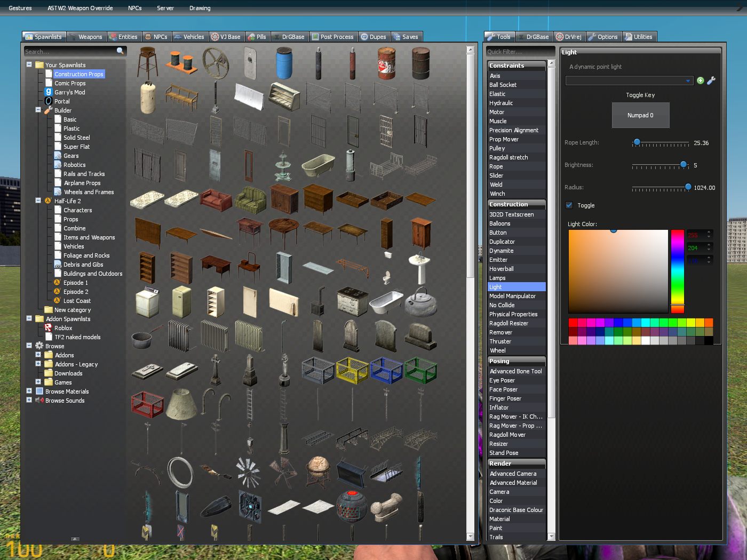Open the light preset dropdown

click(629, 81)
